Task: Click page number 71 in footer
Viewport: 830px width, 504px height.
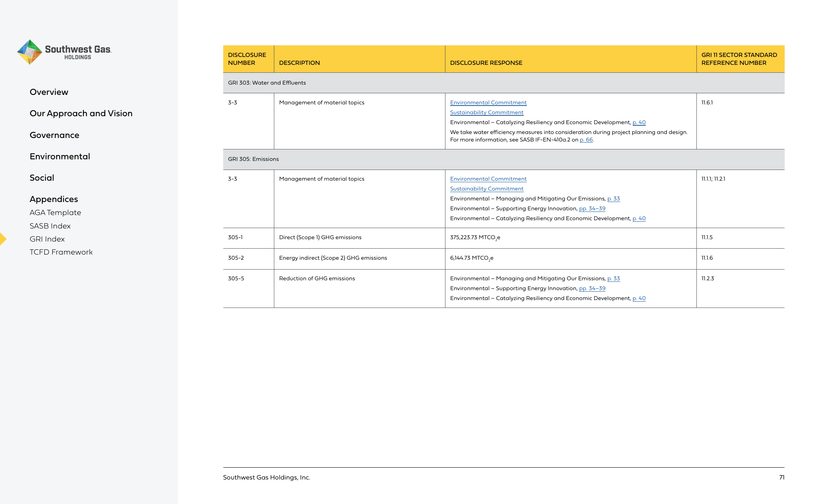Action: [x=781, y=478]
